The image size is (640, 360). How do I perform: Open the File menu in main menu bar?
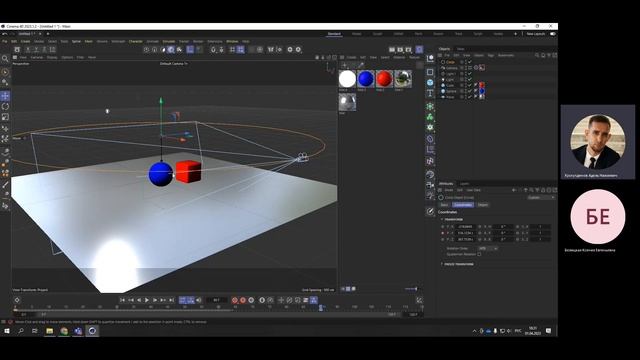(4, 41)
